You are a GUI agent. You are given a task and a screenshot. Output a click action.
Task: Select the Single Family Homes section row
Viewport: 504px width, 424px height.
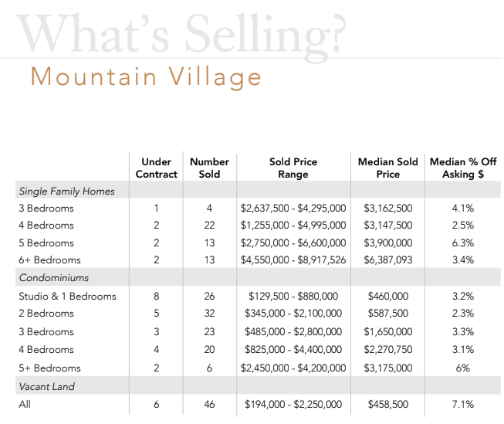pos(258,190)
